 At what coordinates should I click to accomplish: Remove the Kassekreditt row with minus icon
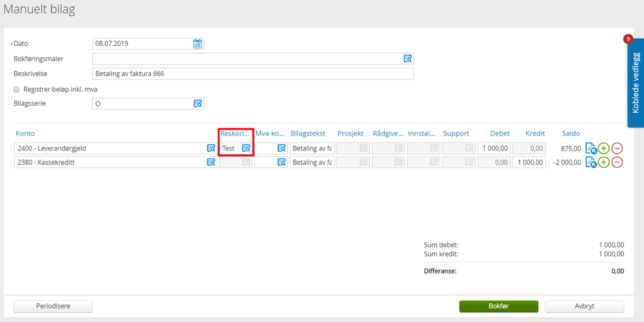[x=617, y=163]
